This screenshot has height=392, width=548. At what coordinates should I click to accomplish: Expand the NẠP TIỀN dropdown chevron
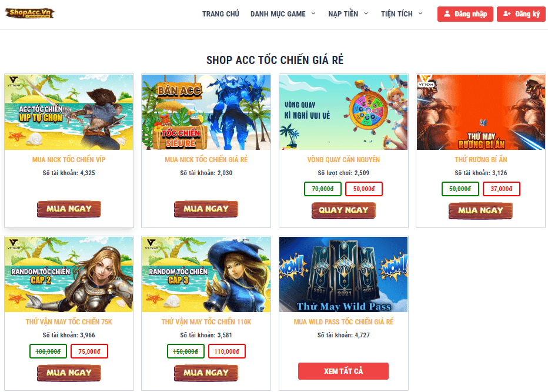tap(366, 14)
